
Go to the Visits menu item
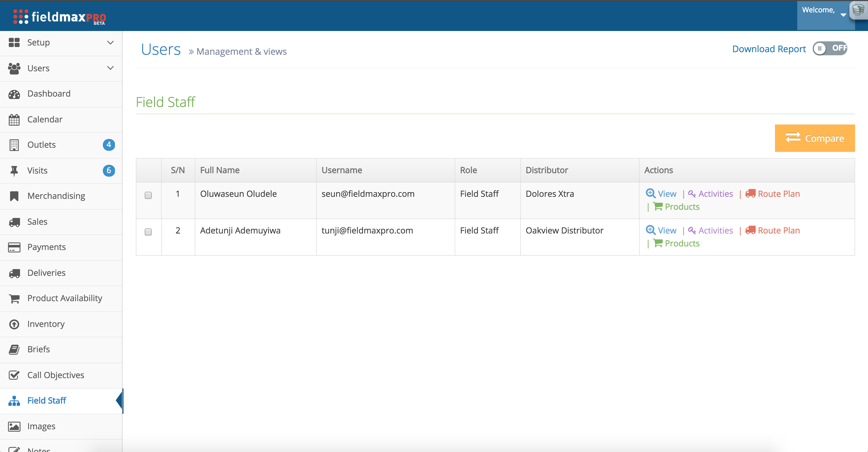click(x=37, y=170)
